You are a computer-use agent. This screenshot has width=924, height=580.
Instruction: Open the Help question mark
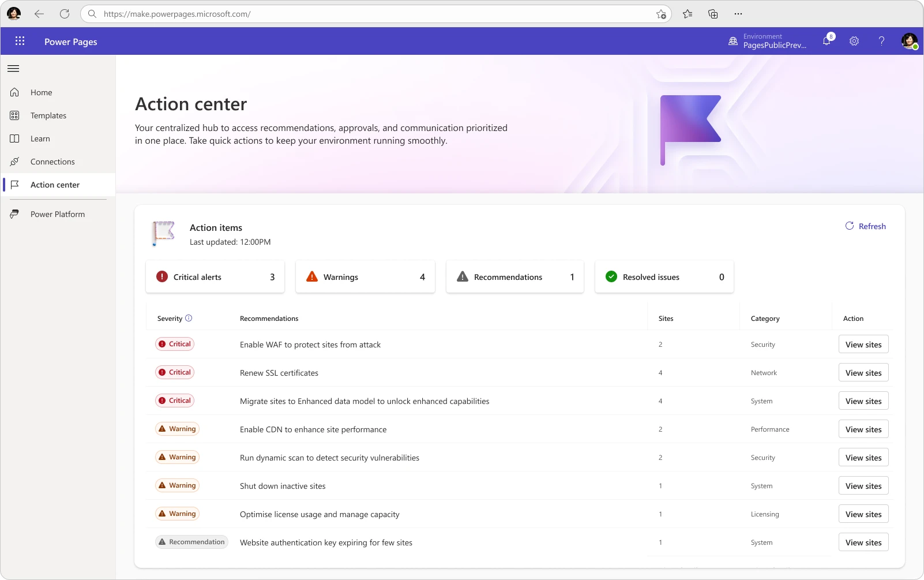(880, 41)
